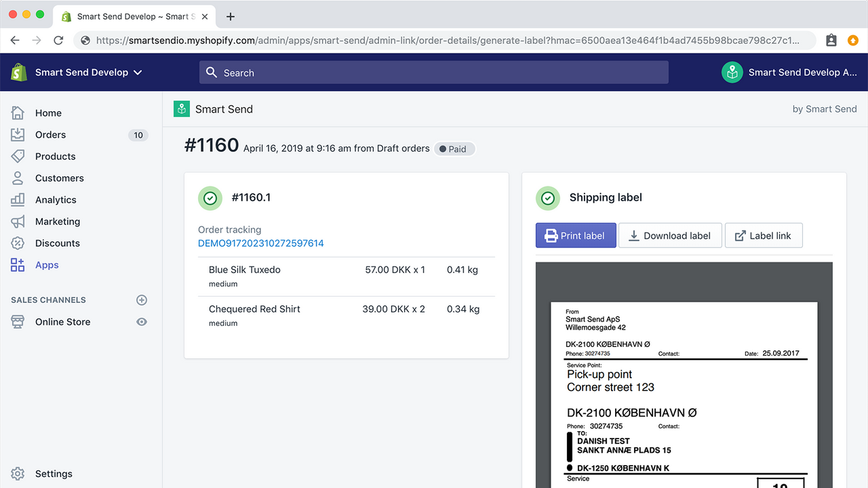The height and width of the screenshot is (488, 868).
Task: View online store via eye icon
Action: coord(142,322)
